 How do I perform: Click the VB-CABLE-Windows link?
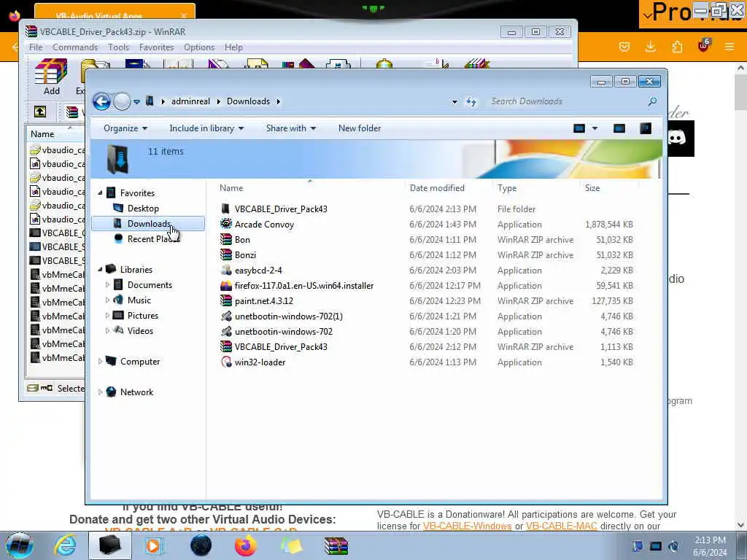pyautogui.click(x=467, y=526)
